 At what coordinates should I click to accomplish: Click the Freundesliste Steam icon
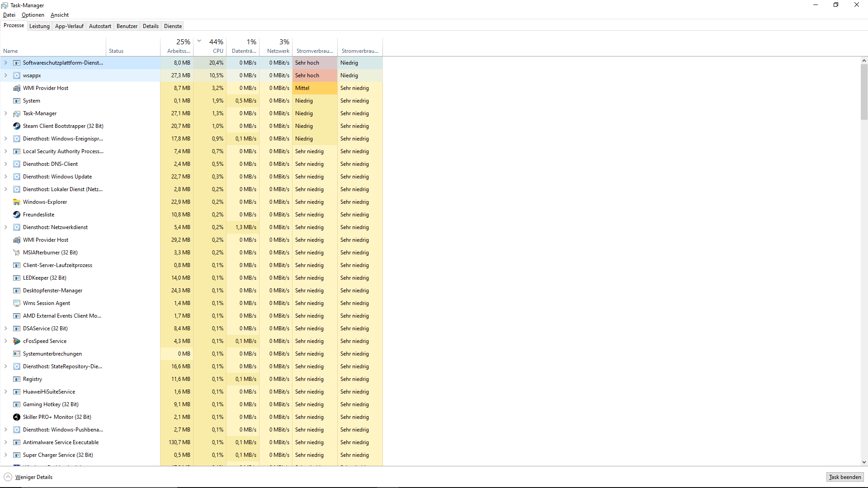(x=17, y=215)
